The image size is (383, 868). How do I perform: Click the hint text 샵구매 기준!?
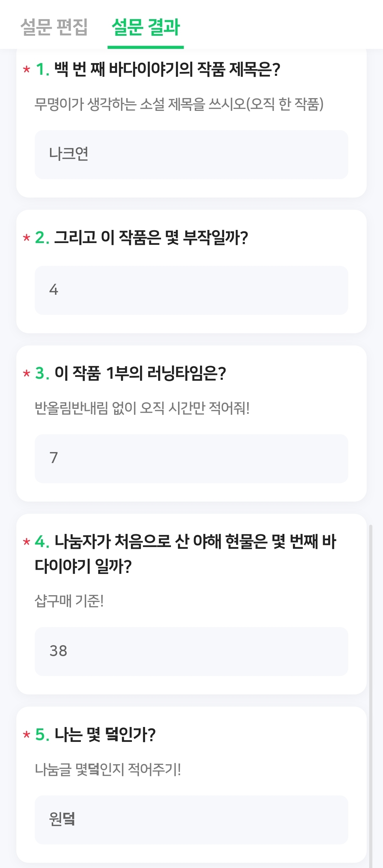69,601
